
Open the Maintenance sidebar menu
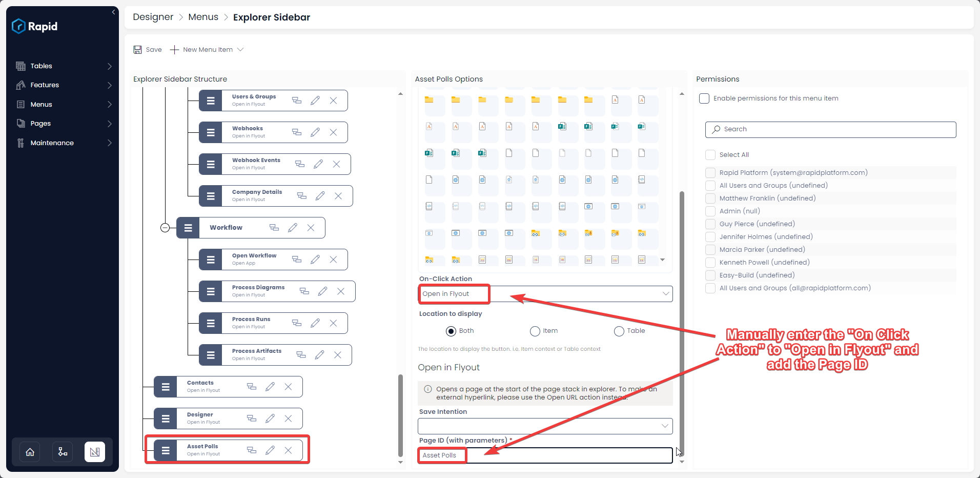click(x=64, y=143)
